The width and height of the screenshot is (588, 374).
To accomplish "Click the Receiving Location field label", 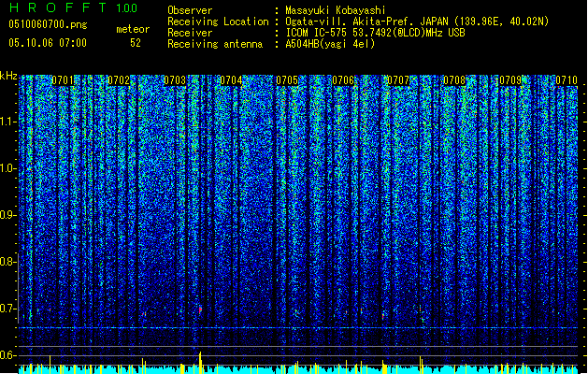I will click(218, 22).
